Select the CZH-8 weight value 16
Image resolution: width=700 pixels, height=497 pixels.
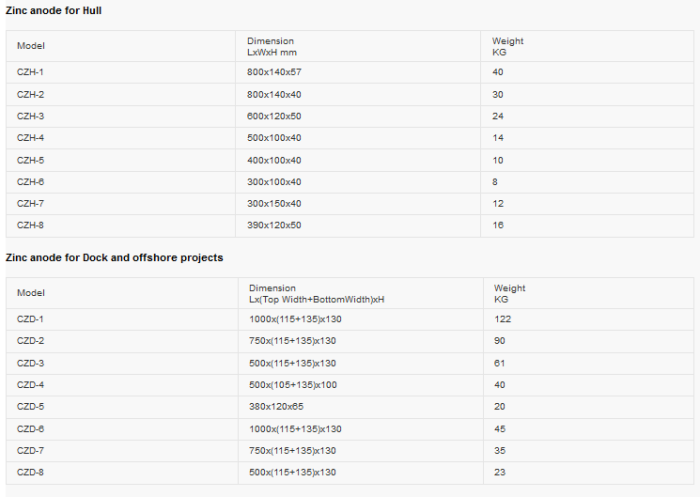[x=498, y=226]
